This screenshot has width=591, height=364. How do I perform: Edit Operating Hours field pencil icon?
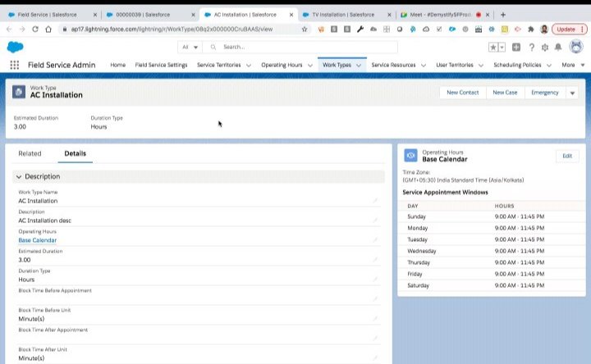click(x=375, y=239)
